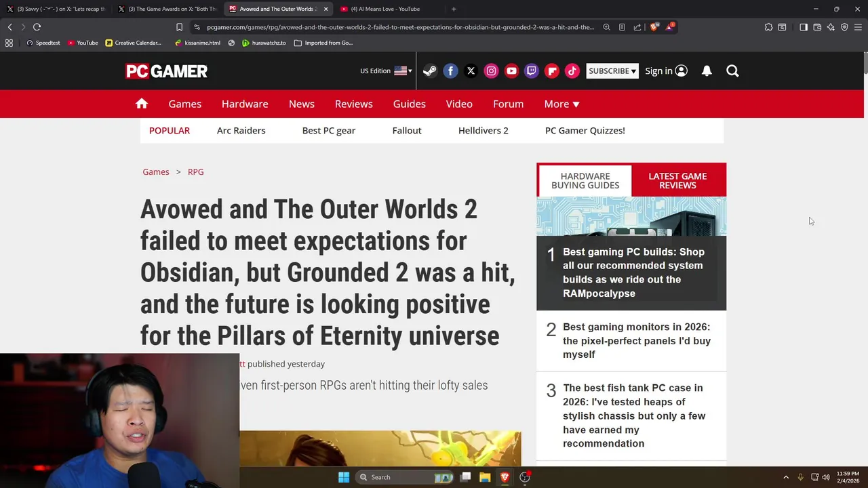This screenshot has height=488, width=868.
Task: Open Brave Leo AI sparkle icon
Action: [831, 27]
